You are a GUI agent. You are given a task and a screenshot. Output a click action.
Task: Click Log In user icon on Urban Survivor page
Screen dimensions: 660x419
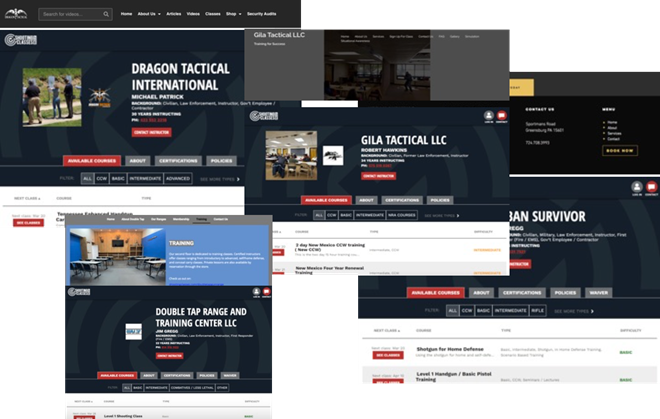tap(637, 187)
